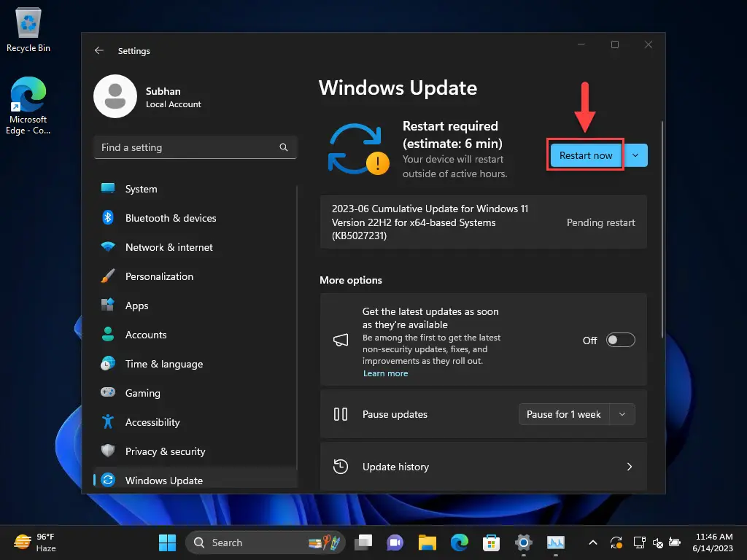
Task: Open the dropdown arrow beside Restart now
Action: coord(635,155)
